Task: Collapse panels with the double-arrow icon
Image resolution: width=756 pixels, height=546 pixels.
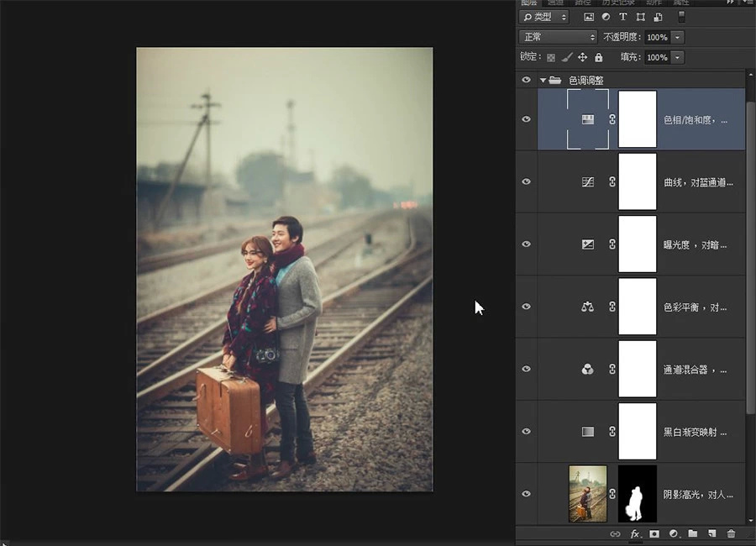Action: coord(731,3)
